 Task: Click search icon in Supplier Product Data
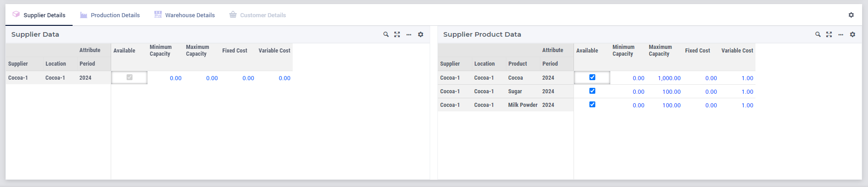click(818, 34)
